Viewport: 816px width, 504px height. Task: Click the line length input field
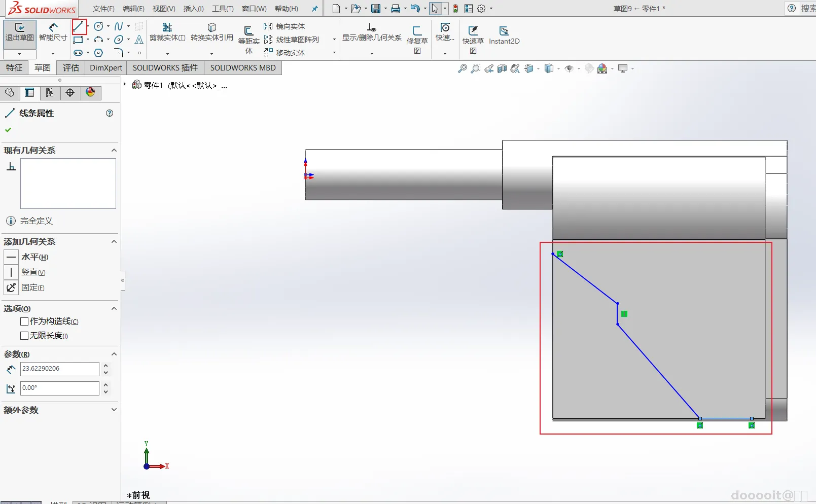[59, 369]
